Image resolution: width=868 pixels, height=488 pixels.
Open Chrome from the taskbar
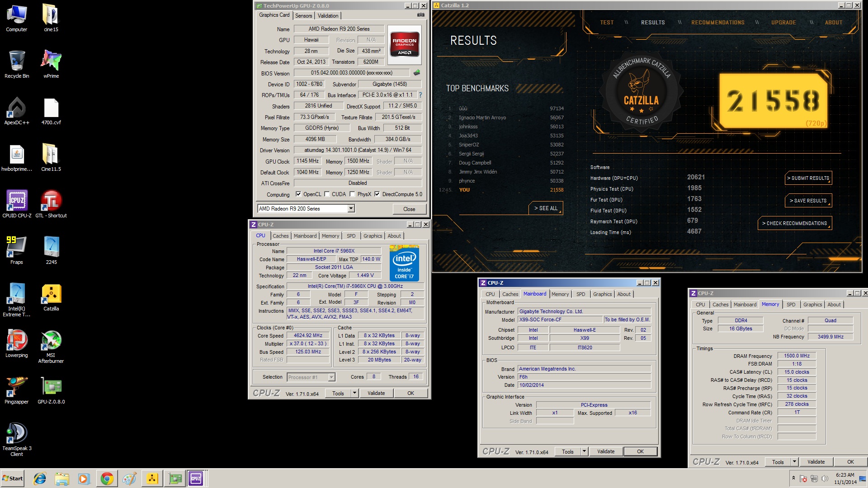tap(107, 479)
